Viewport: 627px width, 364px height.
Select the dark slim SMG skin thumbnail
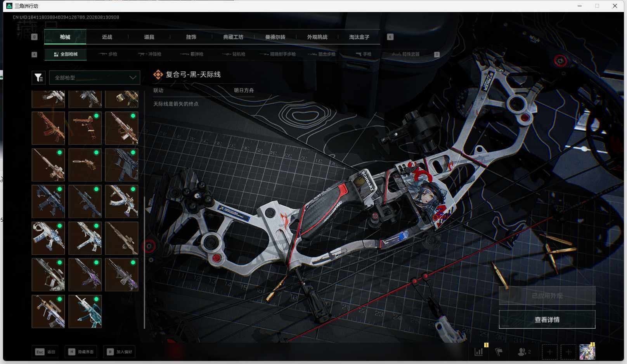(x=85, y=202)
